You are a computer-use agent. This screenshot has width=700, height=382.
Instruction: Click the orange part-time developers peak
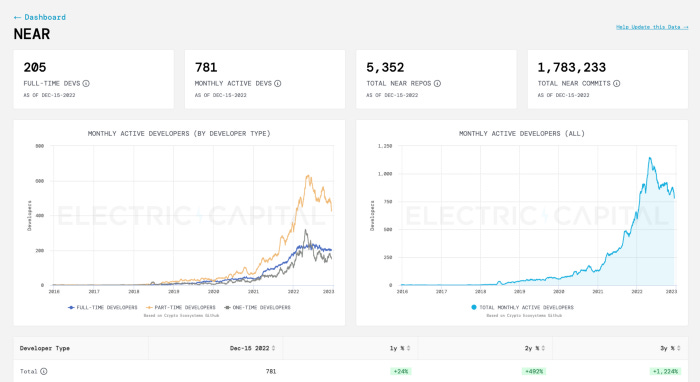[x=308, y=176]
